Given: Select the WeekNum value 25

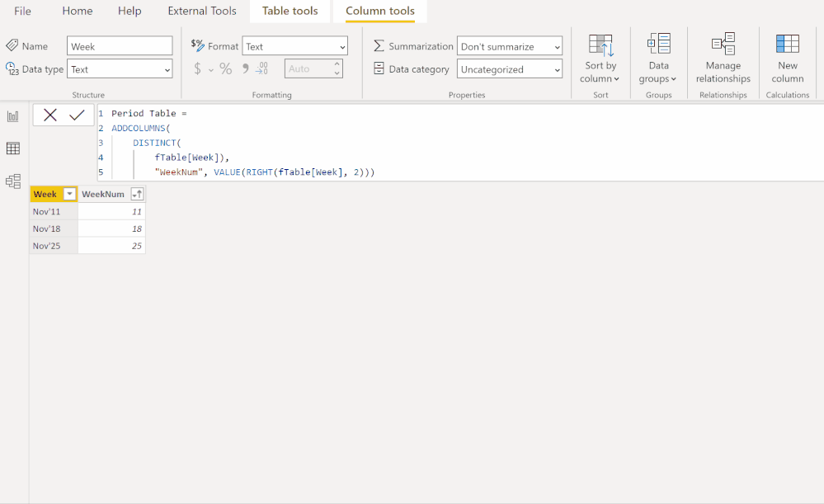Looking at the screenshot, I should pyautogui.click(x=111, y=246).
